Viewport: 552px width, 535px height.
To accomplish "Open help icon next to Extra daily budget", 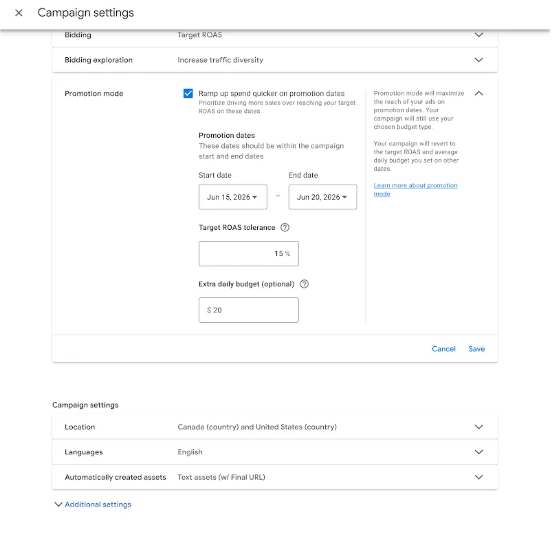I will pyautogui.click(x=304, y=284).
